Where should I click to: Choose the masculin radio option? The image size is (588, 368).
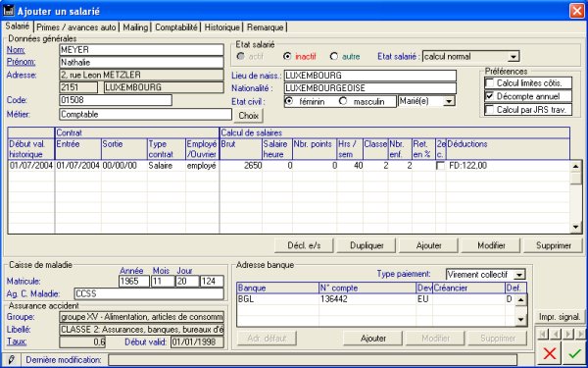click(343, 101)
